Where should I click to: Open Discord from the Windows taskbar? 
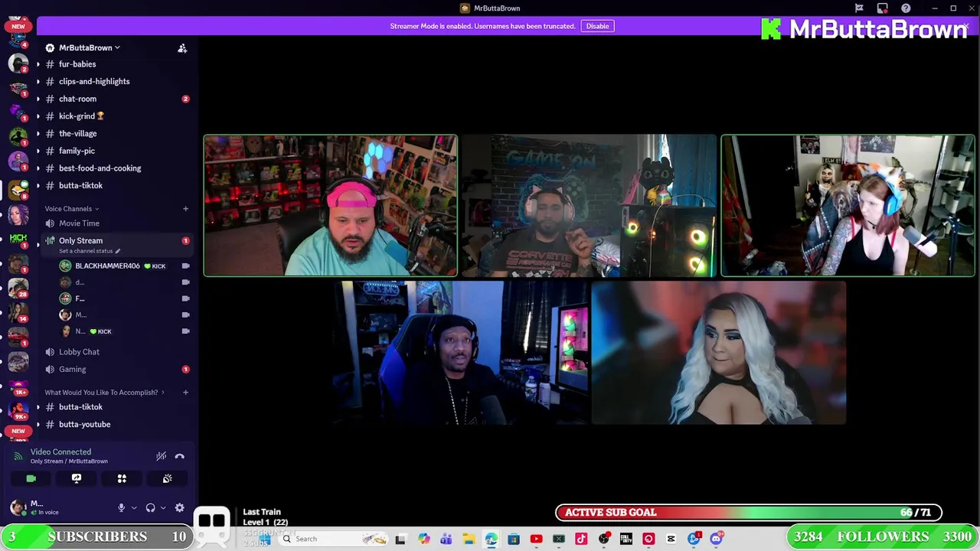[x=716, y=539]
